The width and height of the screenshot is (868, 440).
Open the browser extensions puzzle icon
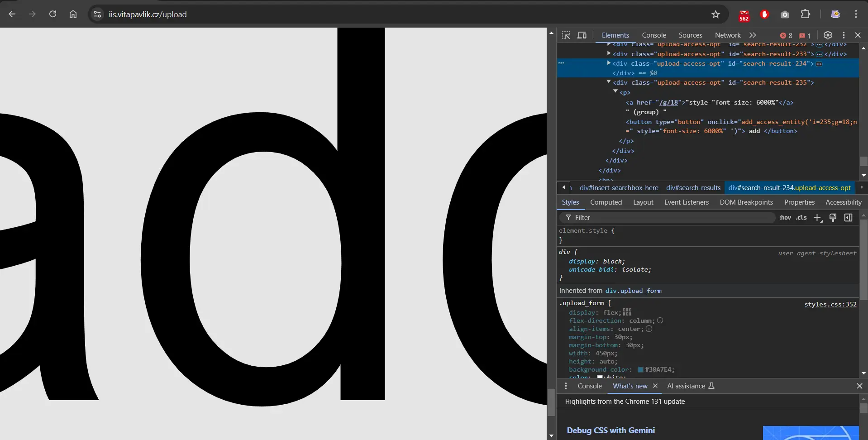[x=806, y=14]
